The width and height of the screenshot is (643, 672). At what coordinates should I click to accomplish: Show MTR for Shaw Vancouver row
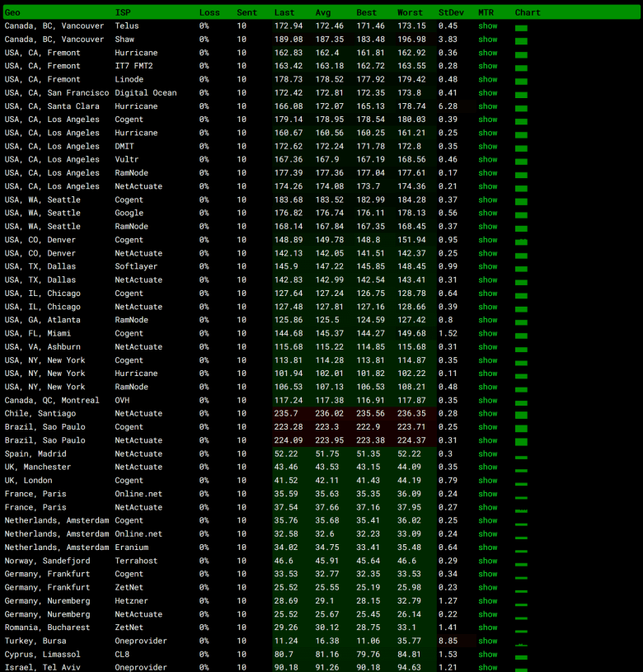487,39
